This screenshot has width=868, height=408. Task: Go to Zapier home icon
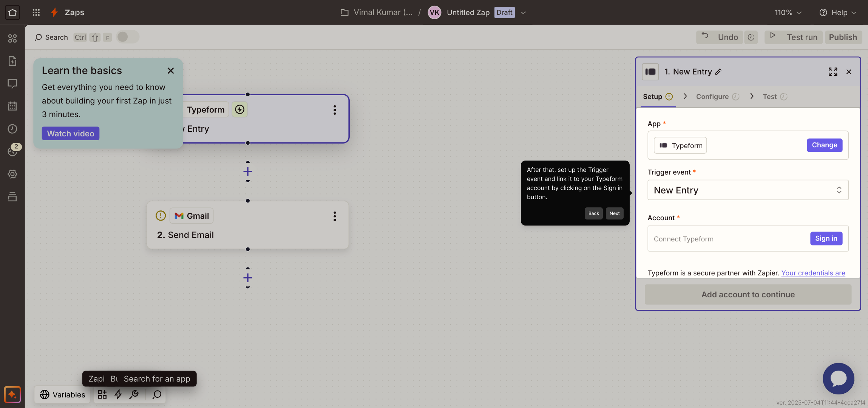[x=12, y=12]
